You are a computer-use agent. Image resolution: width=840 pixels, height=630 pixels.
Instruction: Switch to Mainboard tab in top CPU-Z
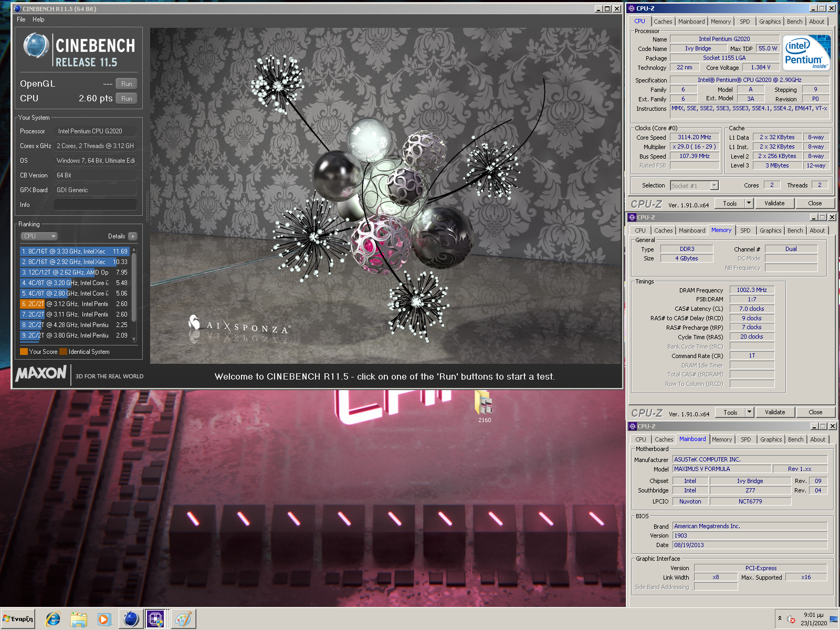pos(691,22)
